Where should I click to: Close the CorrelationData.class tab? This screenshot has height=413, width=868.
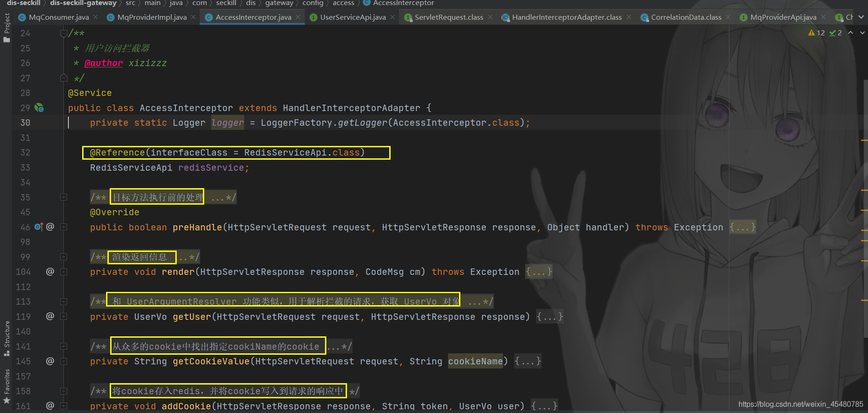coord(728,17)
